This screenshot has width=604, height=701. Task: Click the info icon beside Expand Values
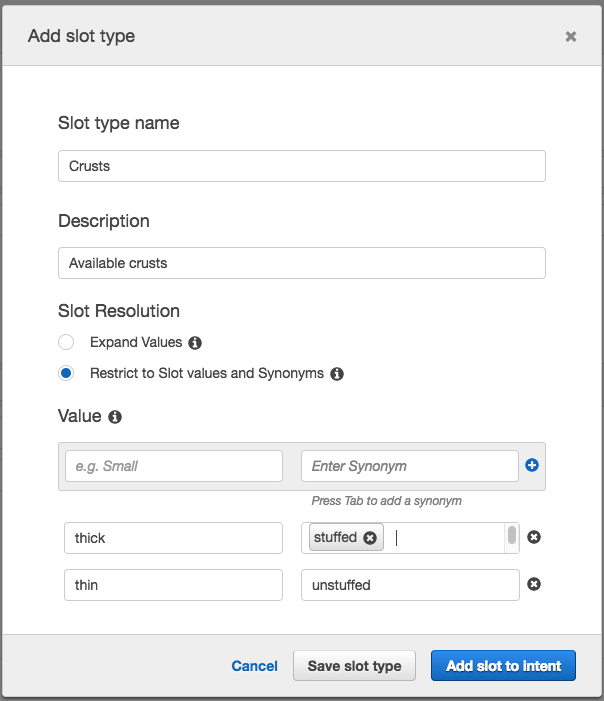195,343
